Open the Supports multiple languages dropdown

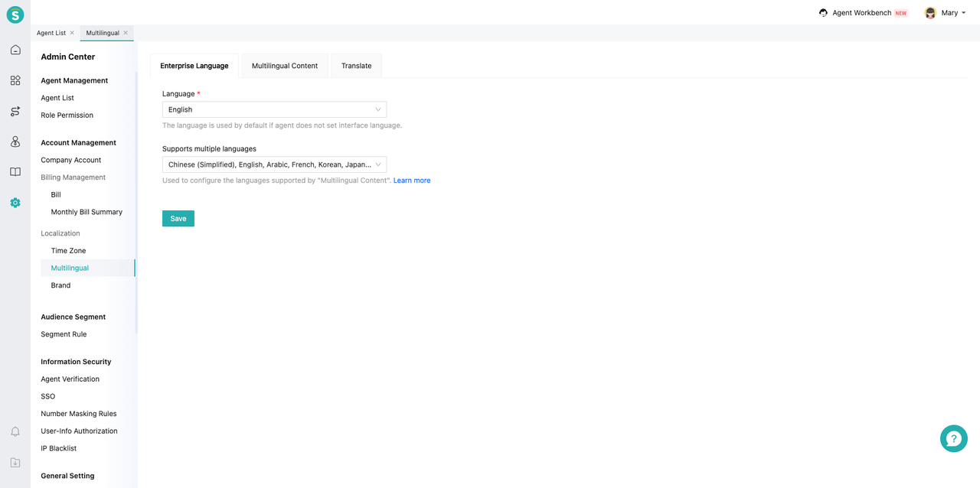(x=274, y=164)
